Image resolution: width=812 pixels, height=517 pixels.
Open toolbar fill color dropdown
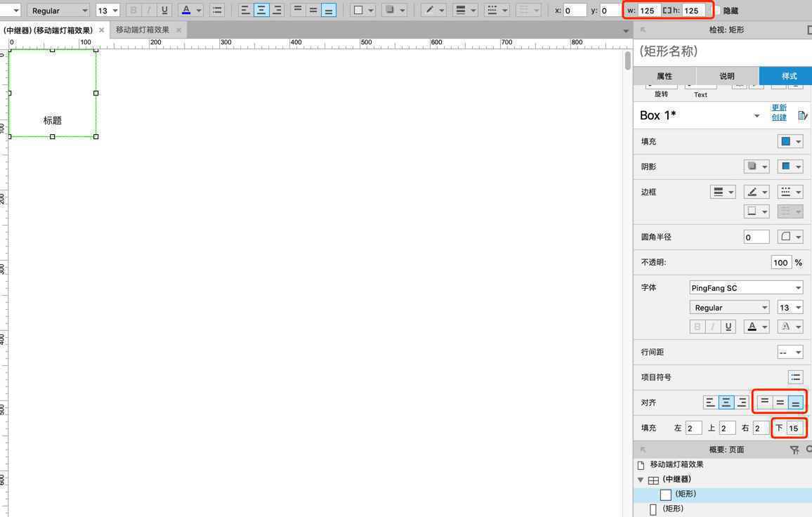[x=362, y=10]
